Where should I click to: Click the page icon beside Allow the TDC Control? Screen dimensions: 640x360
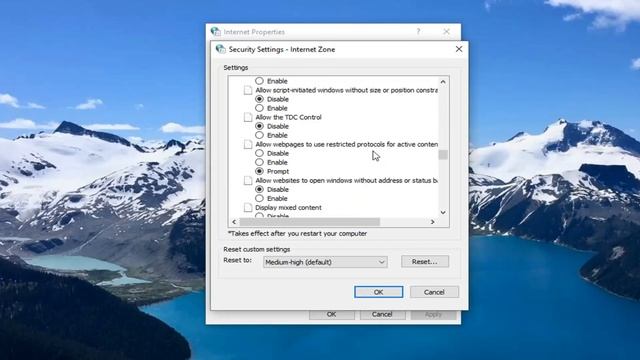[x=248, y=117]
